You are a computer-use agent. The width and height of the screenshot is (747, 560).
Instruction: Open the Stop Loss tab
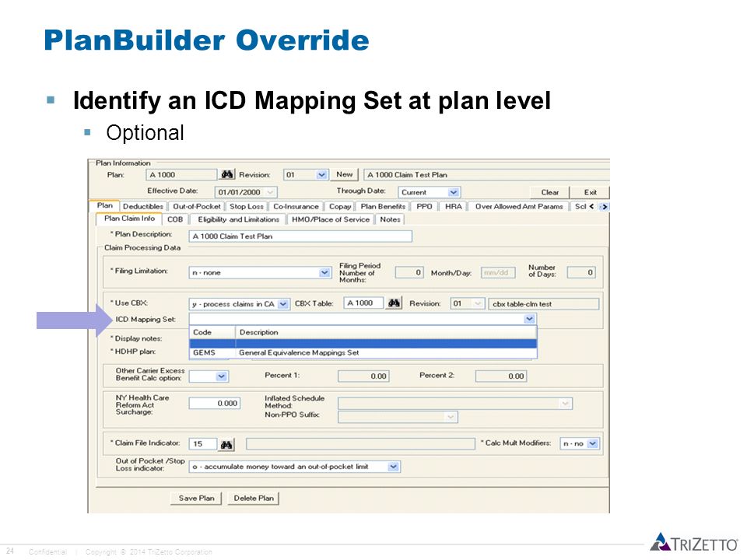247,207
